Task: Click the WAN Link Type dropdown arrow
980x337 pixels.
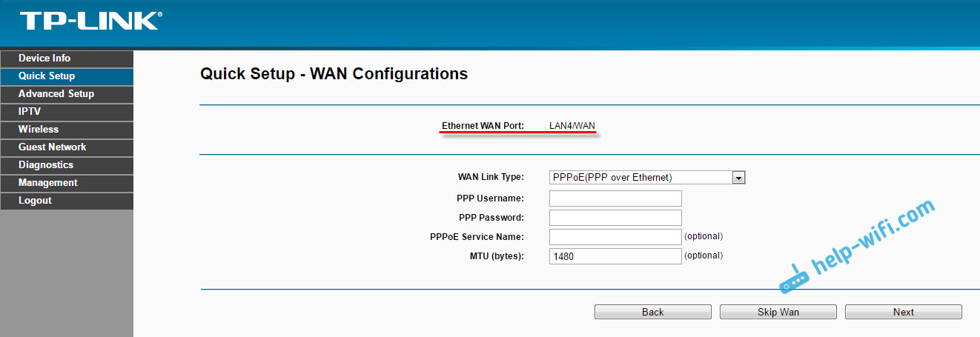Action: tap(738, 178)
